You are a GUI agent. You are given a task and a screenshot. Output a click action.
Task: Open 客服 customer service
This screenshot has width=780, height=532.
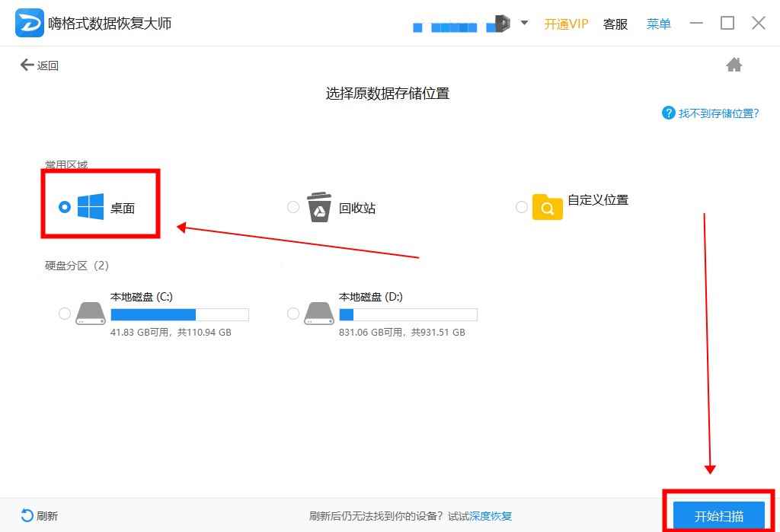(x=615, y=24)
